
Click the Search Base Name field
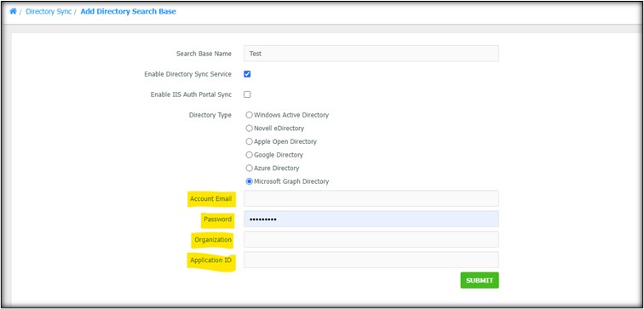click(371, 54)
